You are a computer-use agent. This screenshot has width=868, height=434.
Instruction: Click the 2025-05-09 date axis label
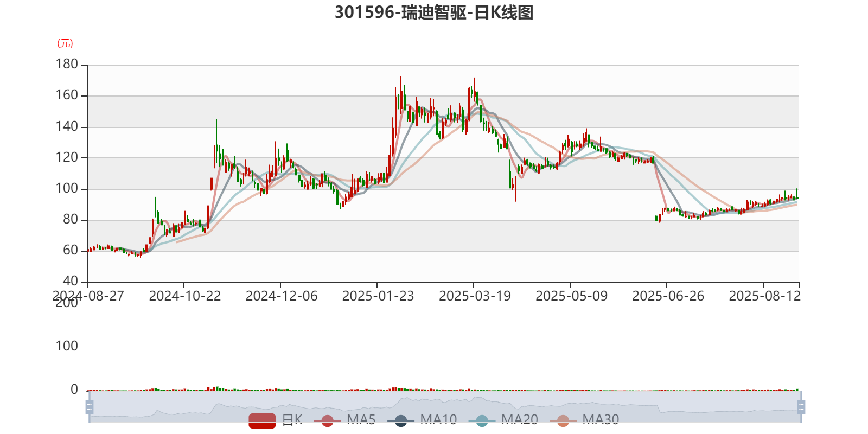[571, 296]
